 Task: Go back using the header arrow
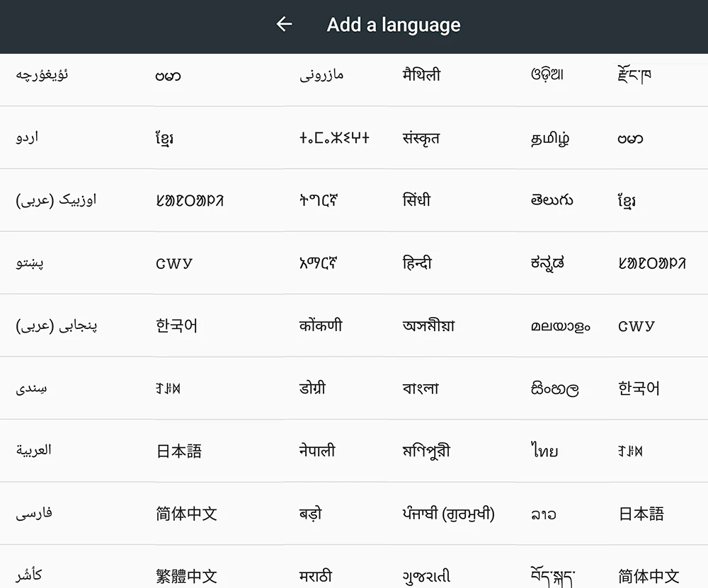click(x=284, y=24)
